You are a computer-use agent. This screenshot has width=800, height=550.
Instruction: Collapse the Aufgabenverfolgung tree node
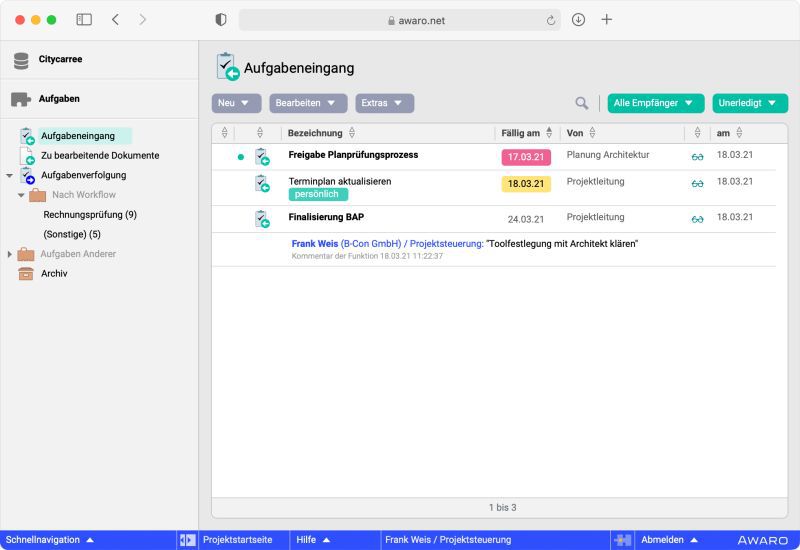tap(9, 175)
